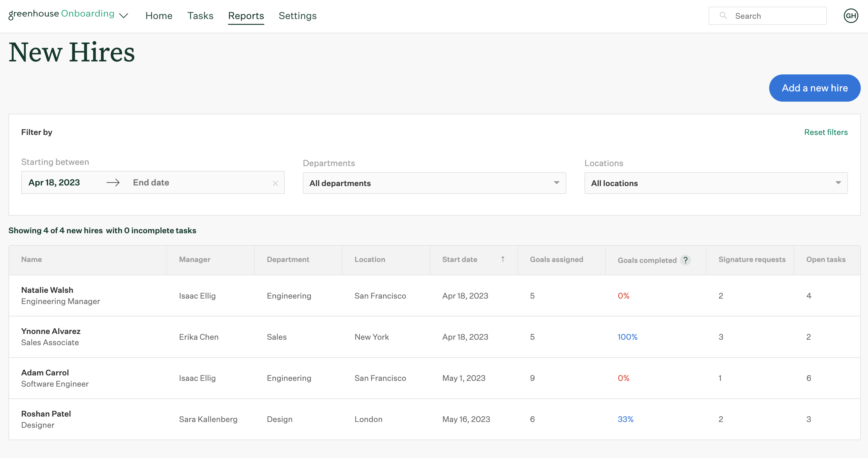Edit the Apr 18, 2023 start date field
868x458 pixels.
pos(54,182)
